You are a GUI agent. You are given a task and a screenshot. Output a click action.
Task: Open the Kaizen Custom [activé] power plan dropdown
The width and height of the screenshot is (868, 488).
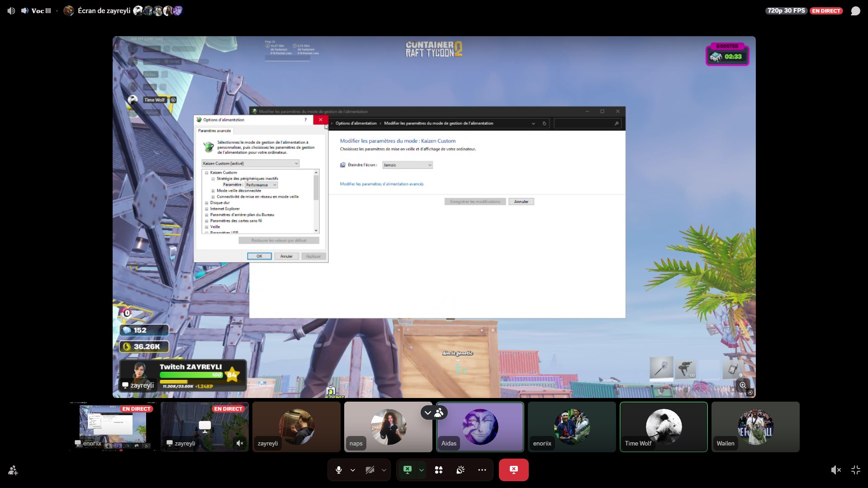pyautogui.click(x=251, y=163)
